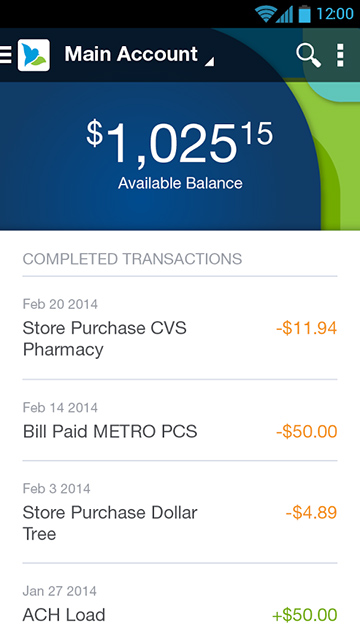Image resolution: width=360 pixels, height=639 pixels.
Task: Tap the Completed Transactions header
Action: pyautogui.click(x=132, y=259)
